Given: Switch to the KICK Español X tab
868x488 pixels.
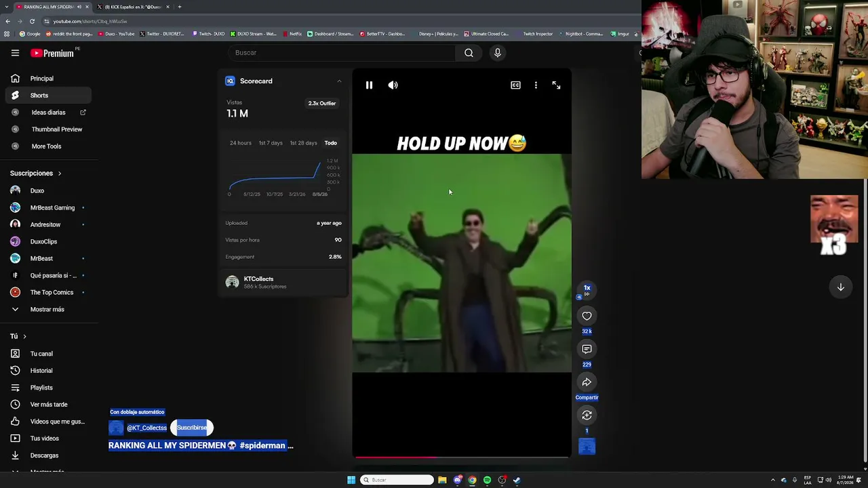Looking at the screenshot, I should tap(133, 7).
